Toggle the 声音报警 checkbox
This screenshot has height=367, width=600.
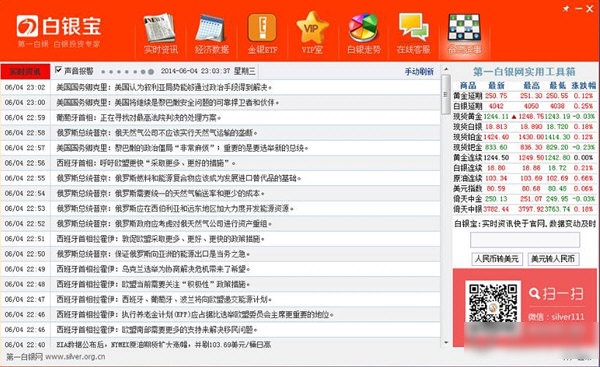click(x=59, y=70)
